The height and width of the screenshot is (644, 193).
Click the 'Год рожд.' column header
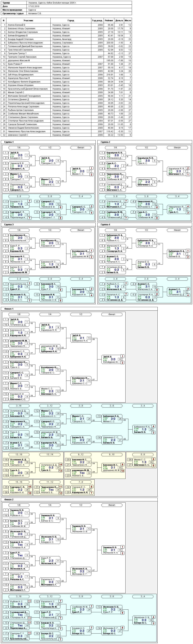[97, 21]
